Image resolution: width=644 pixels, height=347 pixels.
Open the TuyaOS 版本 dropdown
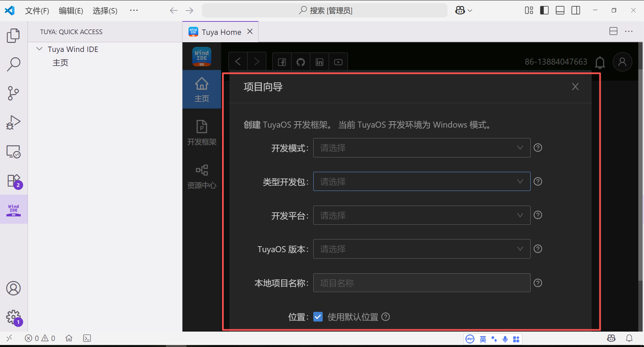(421, 249)
